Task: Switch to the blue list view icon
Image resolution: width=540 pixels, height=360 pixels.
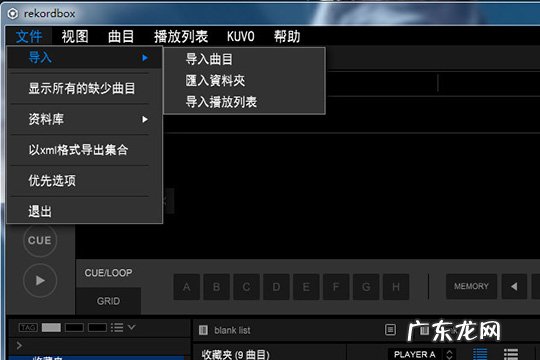Action: tap(480, 354)
